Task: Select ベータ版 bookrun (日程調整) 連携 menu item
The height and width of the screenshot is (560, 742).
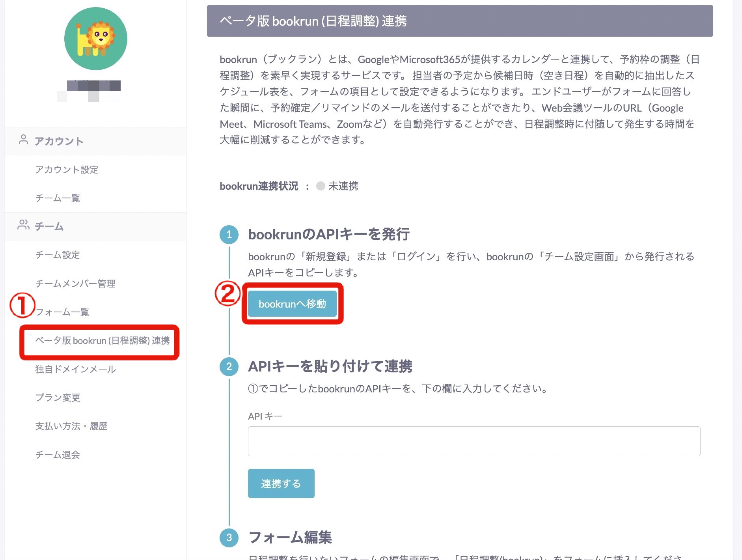Action: point(103,340)
